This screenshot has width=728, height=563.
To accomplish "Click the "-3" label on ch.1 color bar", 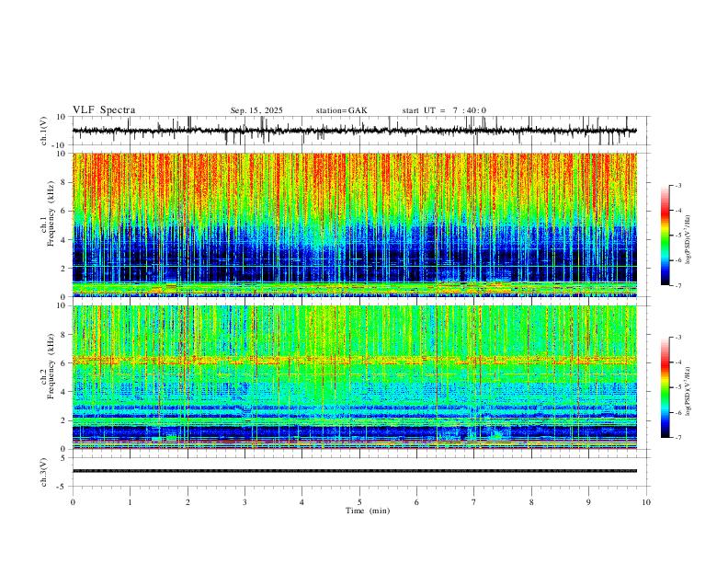I will (x=677, y=185).
